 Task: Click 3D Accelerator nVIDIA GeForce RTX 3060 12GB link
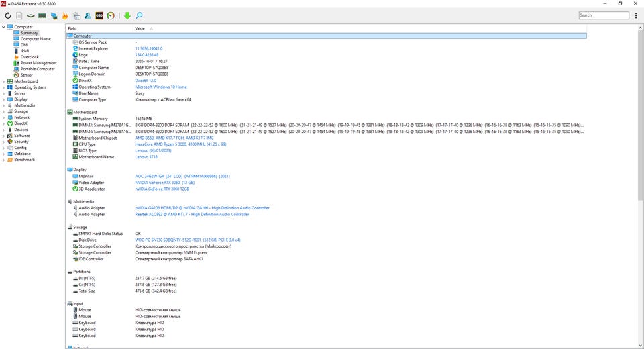click(x=162, y=189)
